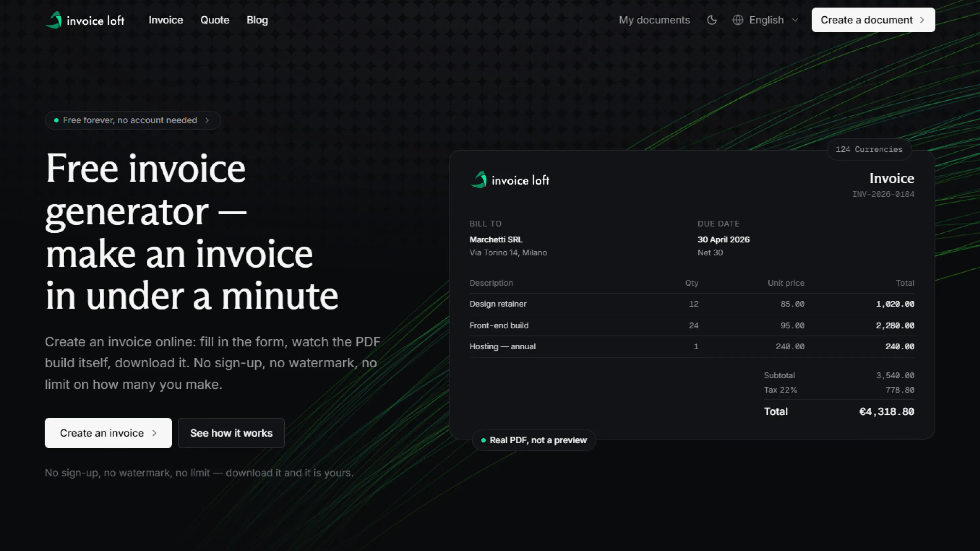Screen dimensions: 980x551
Task: Click the Subtotal value 3,540.00
Action: coord(895,375)
